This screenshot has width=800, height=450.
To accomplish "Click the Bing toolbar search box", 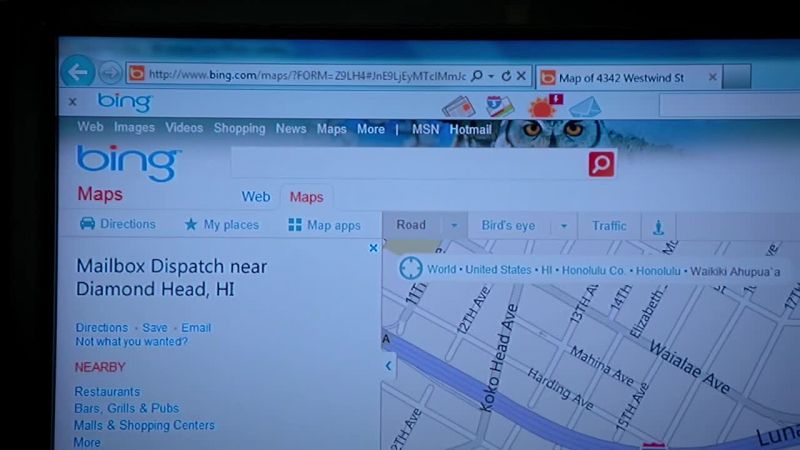I will tap(730, 106).
